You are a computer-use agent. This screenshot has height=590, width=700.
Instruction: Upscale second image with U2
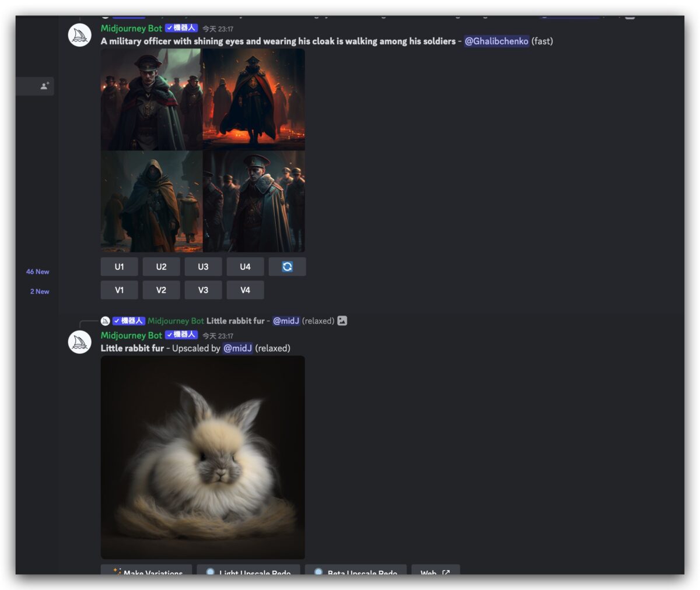(x=162, y=266)
